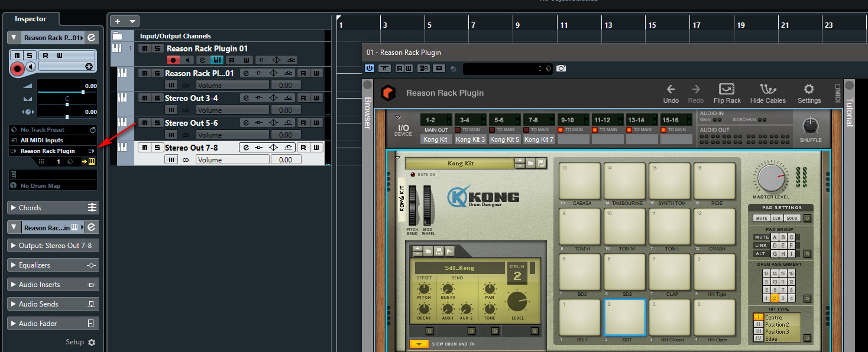Toggle the 9-10 TO MAIN button

point(562,130)
